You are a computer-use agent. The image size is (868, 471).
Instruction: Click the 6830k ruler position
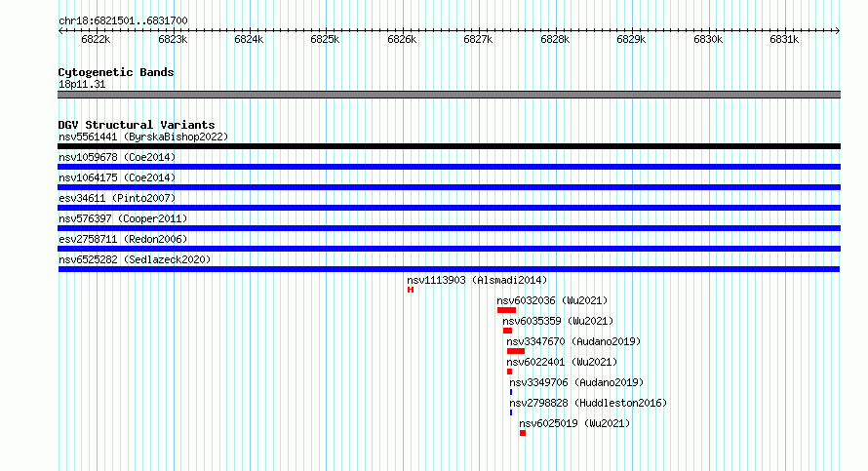pyautogui.click(x=708, y=39)
